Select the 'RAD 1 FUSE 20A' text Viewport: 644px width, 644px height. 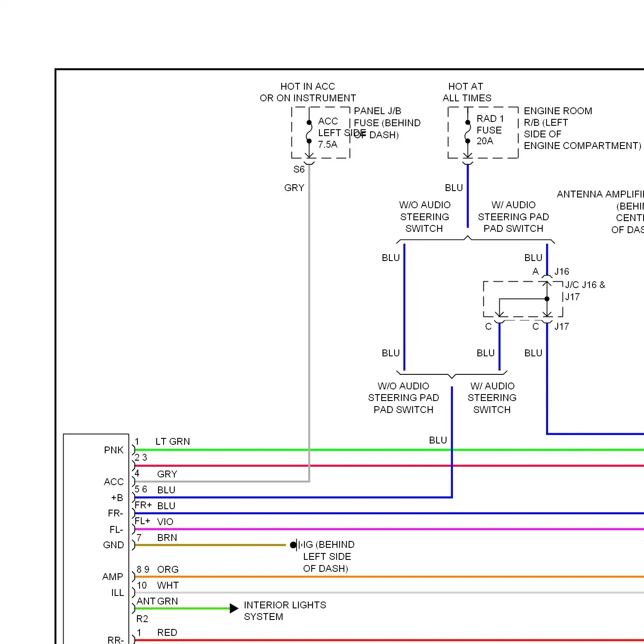490,130
